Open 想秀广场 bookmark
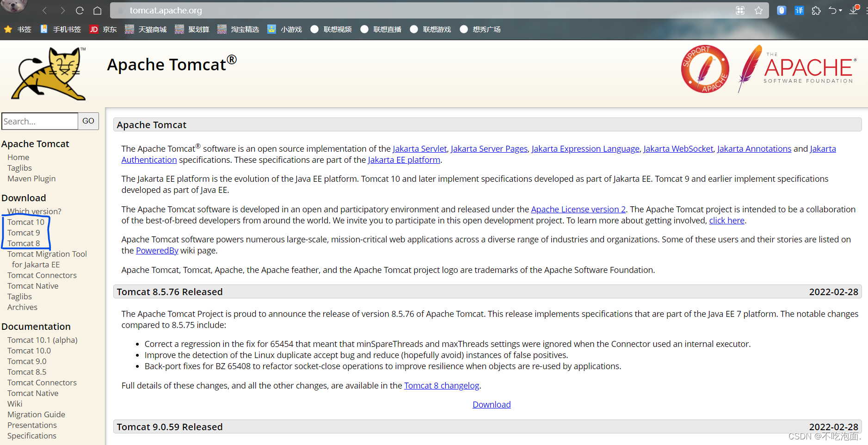This screenshot has height=445, width=868. [480, 29]
